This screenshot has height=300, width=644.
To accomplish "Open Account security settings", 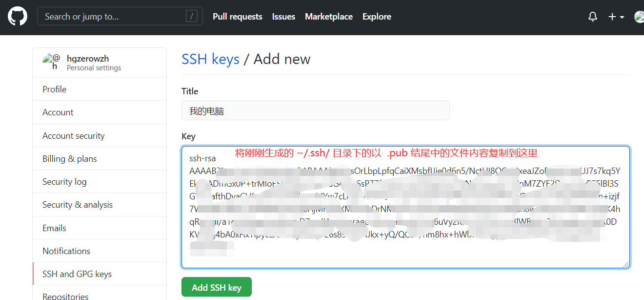I will tap(100, 136).
